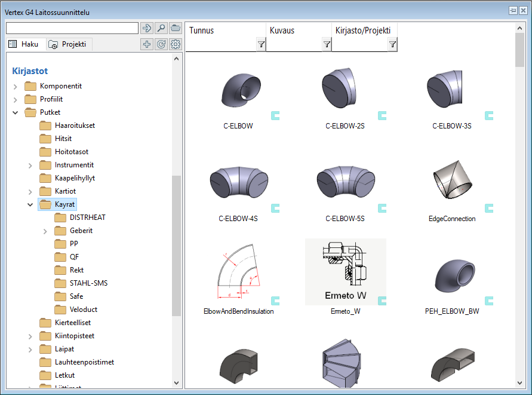Click the refresh icon in library toolbar
532x395 pixels.
pyautogui.click(x=161, y=44)
